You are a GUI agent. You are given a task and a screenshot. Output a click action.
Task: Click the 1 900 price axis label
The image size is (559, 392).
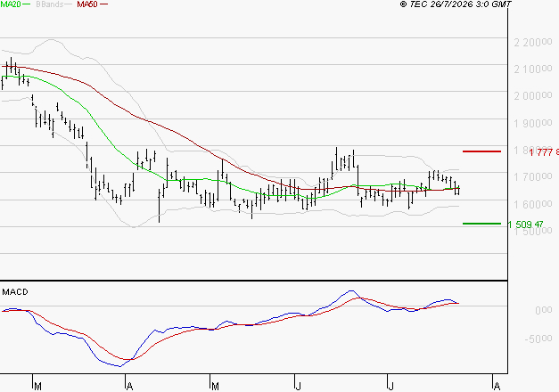[x=533, y=123]
